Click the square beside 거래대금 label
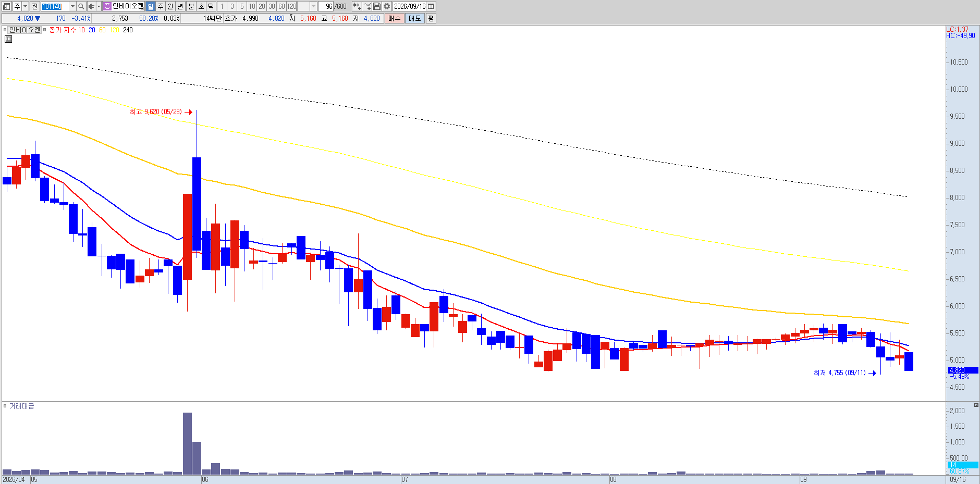 pyautogui.click(x=5, y=406)
